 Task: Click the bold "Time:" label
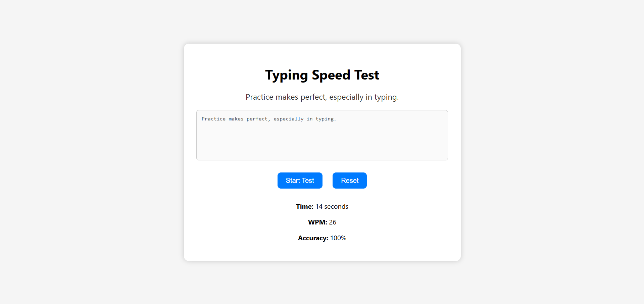click(304, 206)
